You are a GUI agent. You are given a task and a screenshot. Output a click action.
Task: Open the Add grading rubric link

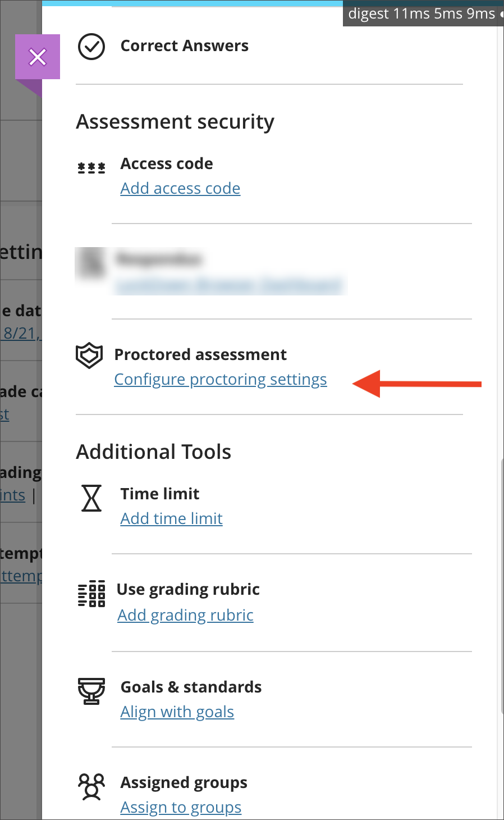(185, 616)
